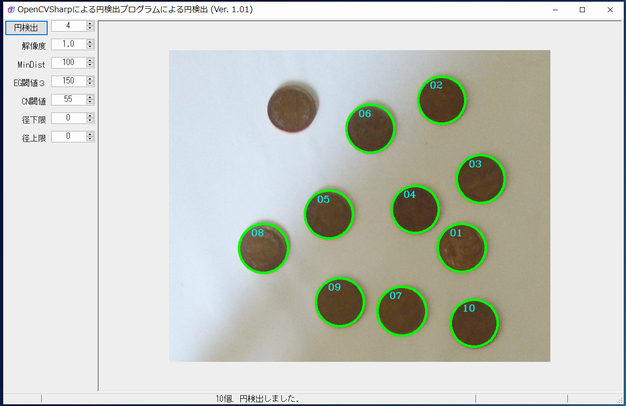The image size is (626, 406).
Task: Click the EG閾値3 value field
Action: tap(68, 81)
